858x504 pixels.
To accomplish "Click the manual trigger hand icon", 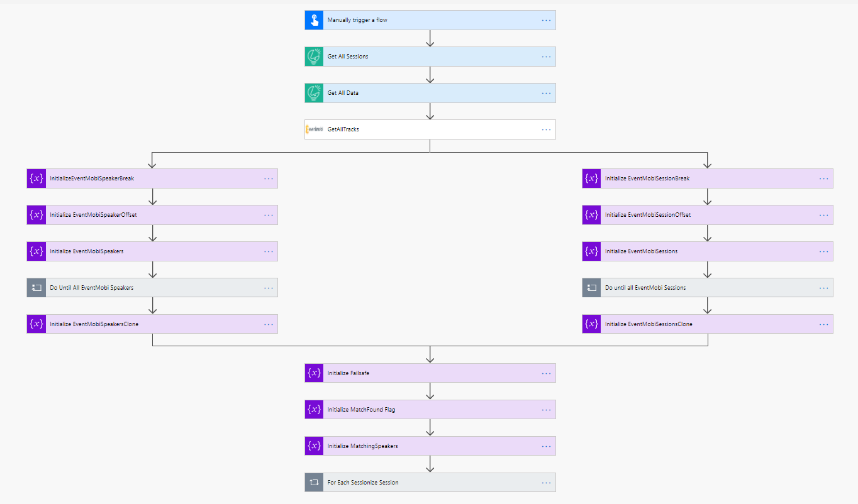I will (314, 20).
